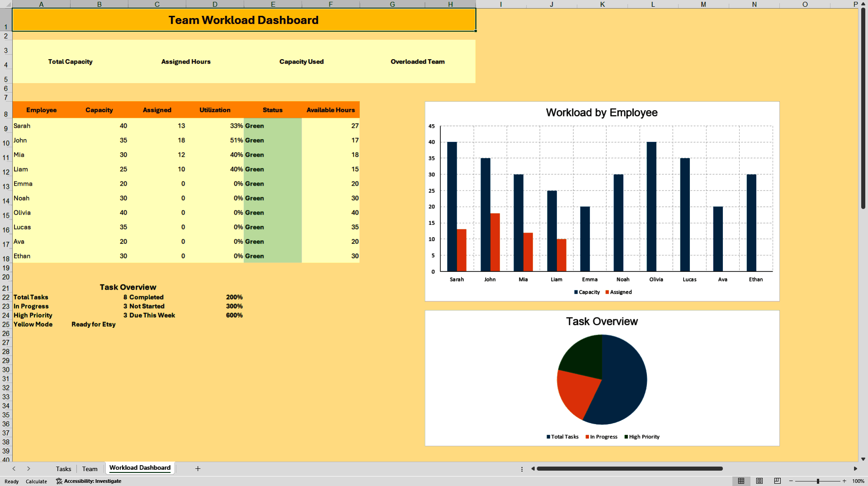This screenshot has height=486, width=868.
Task: Click the Task Overview heading in the sheet
Action: click(128, 287)
